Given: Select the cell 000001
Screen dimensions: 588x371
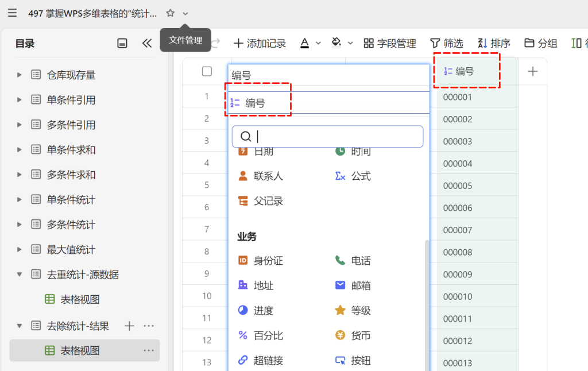Looking at the screenshot, I should click(477, 97).
